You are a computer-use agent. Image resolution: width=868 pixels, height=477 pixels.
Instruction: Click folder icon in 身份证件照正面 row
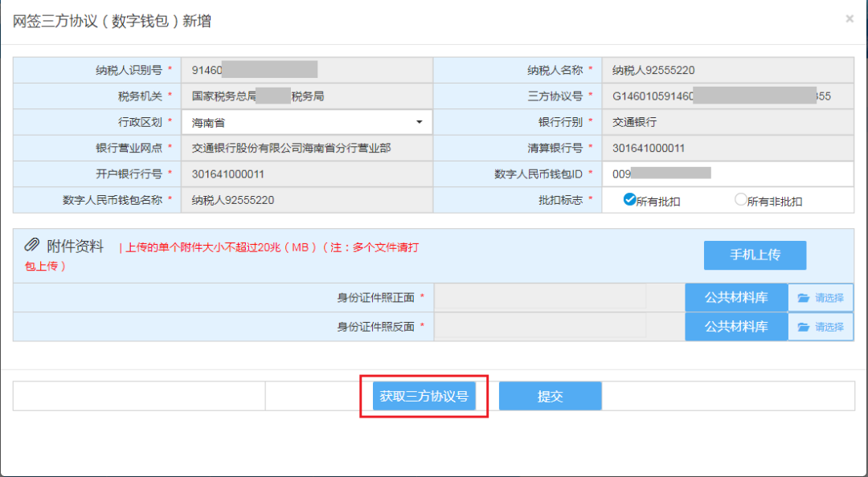[804, 298]
